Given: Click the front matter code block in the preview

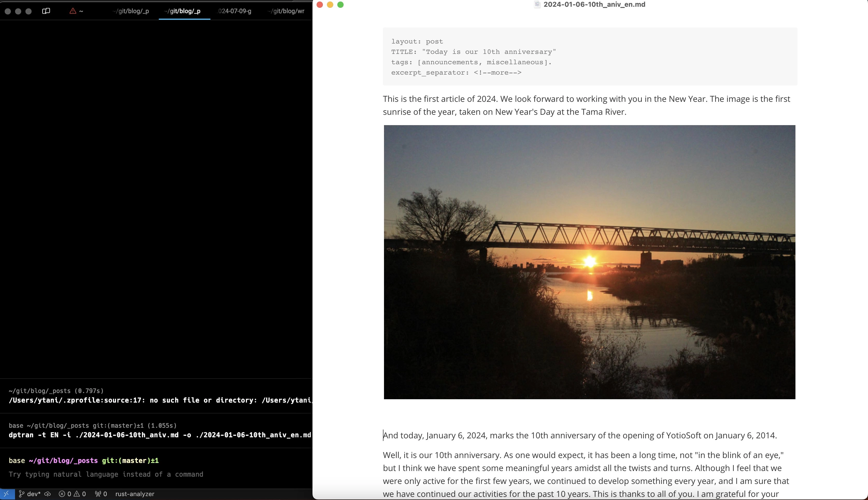Looking at the screenshot, I should [x=590, y=56].
